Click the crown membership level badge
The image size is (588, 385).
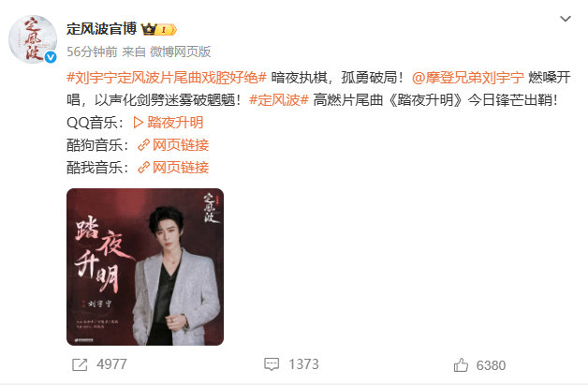(x=158, y=29)
